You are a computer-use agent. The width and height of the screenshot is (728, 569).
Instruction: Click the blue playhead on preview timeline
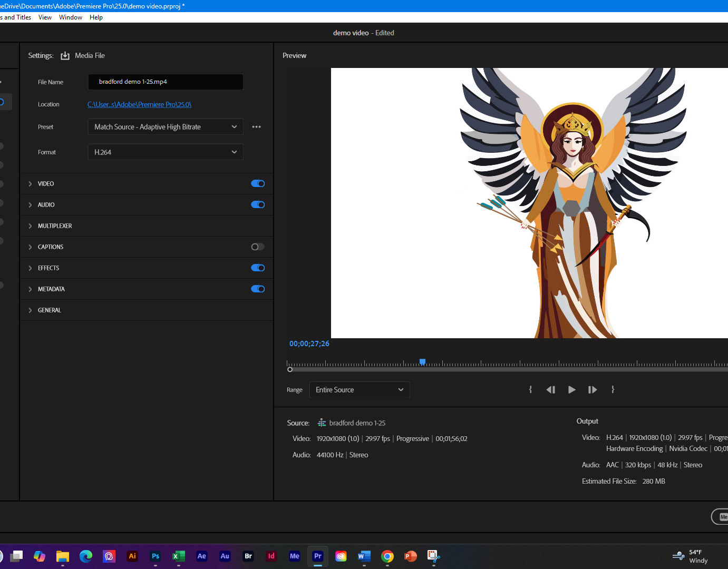(x=422, y=362)
